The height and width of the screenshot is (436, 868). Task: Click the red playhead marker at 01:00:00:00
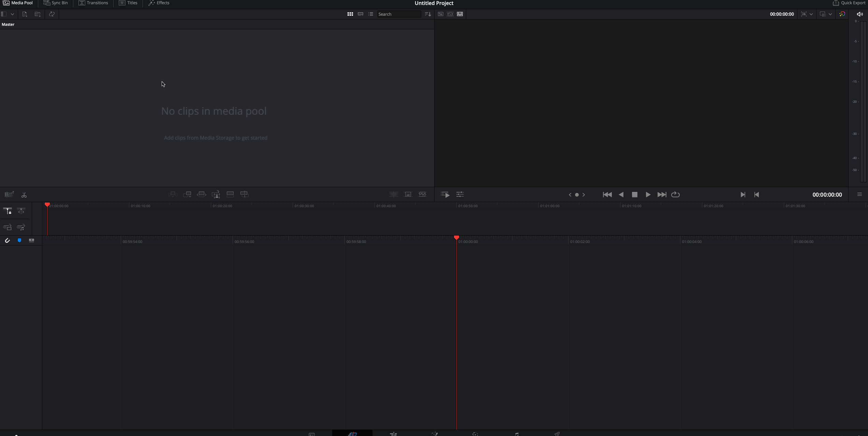click(x=456, y=238)
